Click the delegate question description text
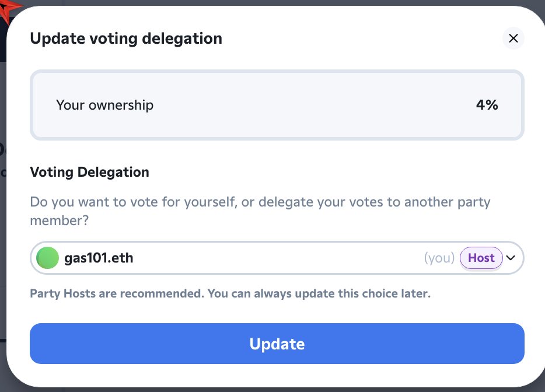545x392 pixels. (x=260, y=211)
